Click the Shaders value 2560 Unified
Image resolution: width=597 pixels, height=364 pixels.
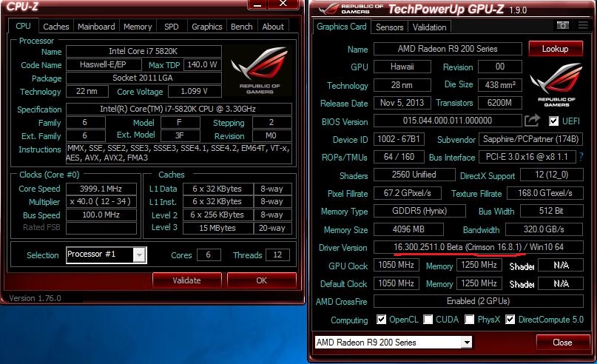coord(414,175)
